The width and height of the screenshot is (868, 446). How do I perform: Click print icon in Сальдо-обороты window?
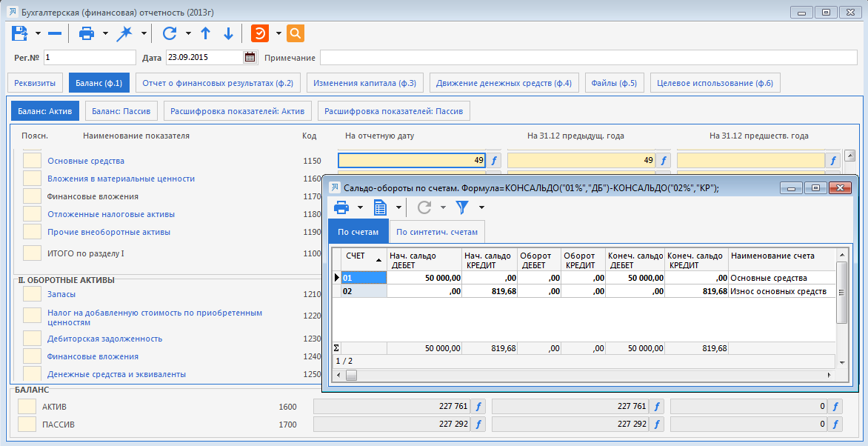342,207
